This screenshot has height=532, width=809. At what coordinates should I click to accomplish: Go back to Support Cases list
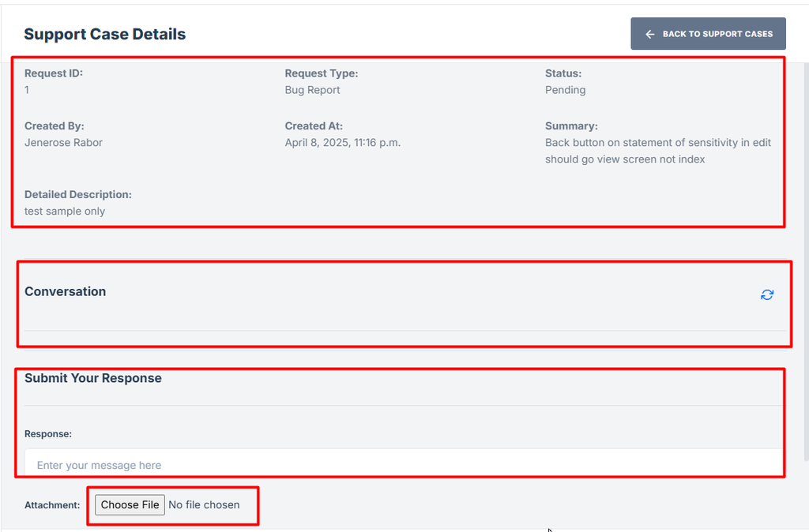click(708, 34)
